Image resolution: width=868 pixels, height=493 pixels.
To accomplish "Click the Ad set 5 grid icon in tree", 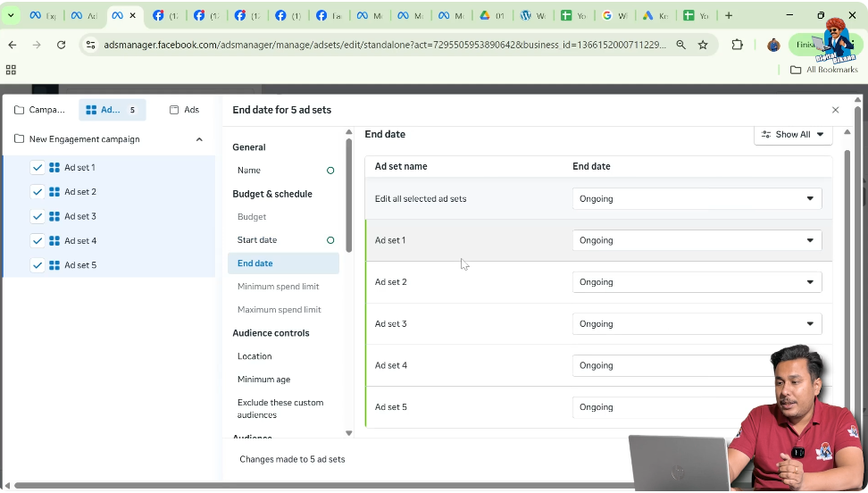I will pyautogui.click(x=54, y=264).
